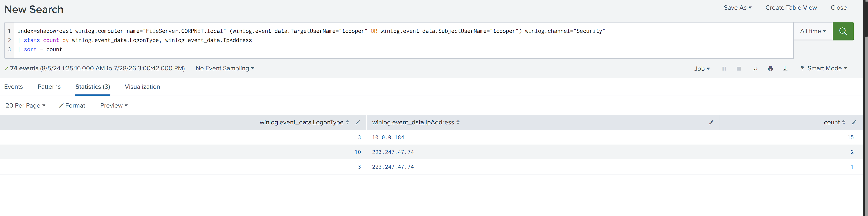The image size is (868, 216).
Task: Open Save As dropdown
Action: click(738, 8)
